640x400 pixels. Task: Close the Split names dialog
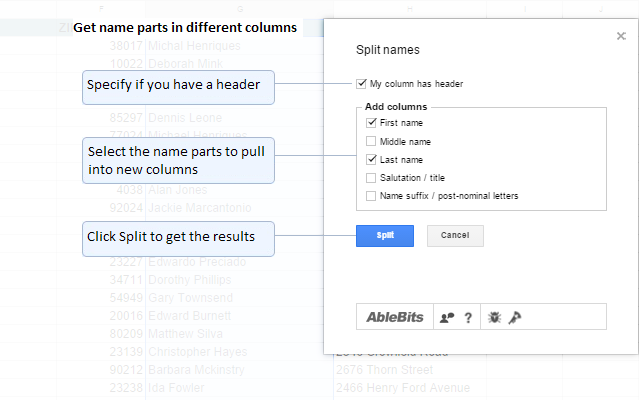point(621,36)
